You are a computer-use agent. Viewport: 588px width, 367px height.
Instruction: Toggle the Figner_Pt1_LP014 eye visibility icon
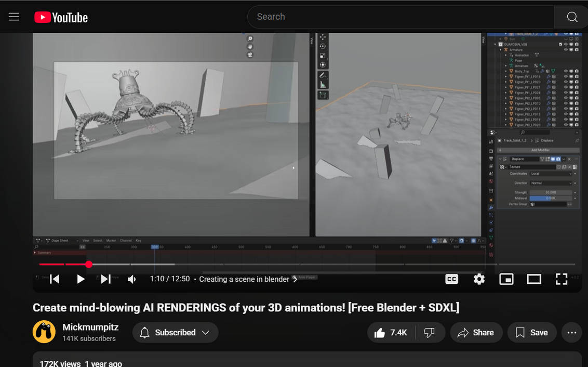pos(566,76)
